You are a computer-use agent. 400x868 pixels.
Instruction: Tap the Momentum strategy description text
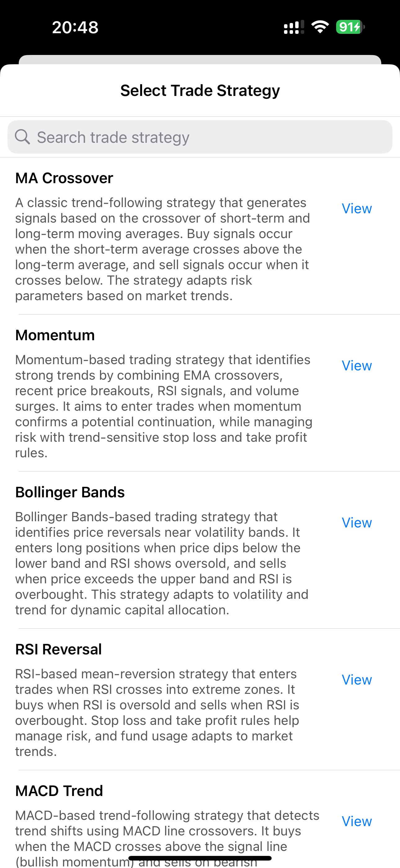[163, 406]
